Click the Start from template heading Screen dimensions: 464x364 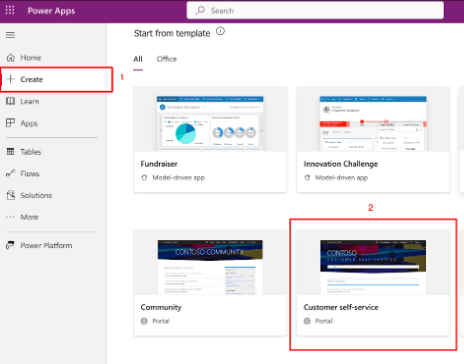[x=172, y=33]
